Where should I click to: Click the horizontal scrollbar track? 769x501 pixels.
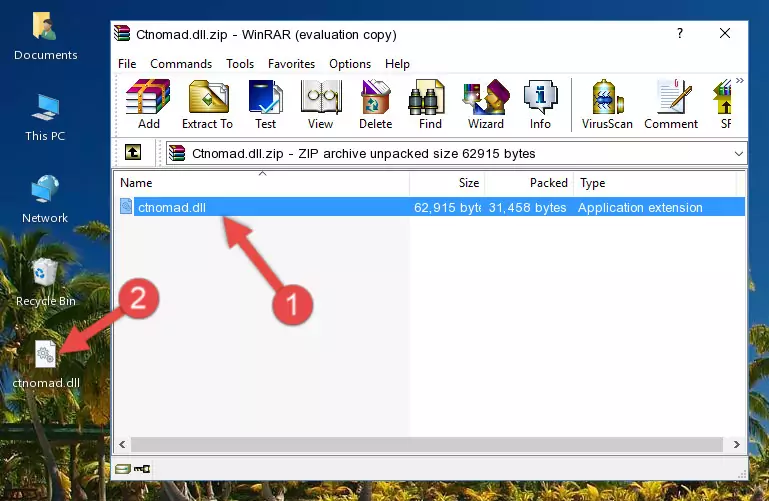pos(427,444)
